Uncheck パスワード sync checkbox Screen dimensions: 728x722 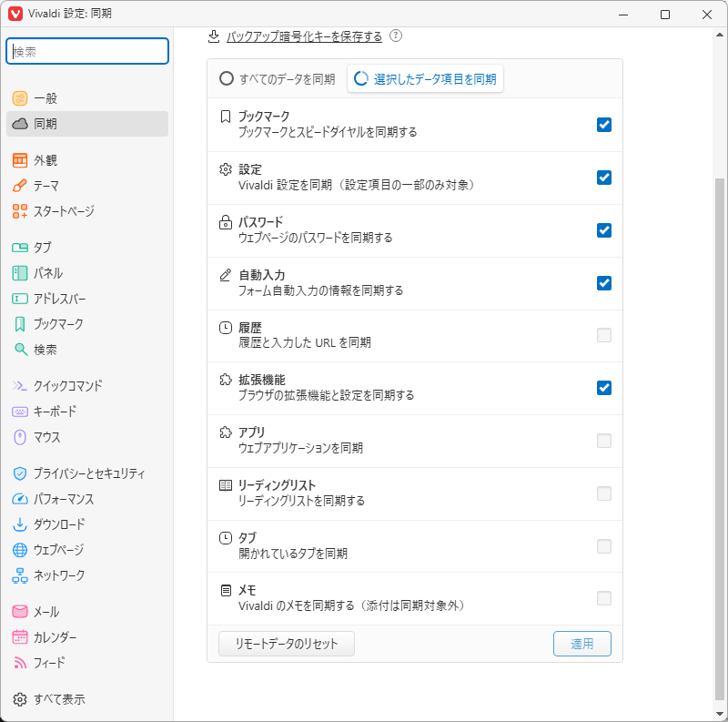pyautogui.click(x=604, y=230)
